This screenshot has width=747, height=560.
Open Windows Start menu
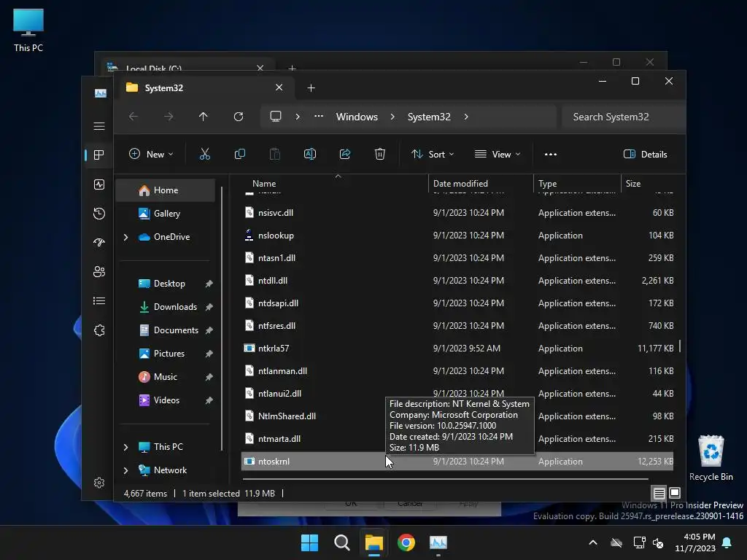pyautogui.click(x=309, y=542)
